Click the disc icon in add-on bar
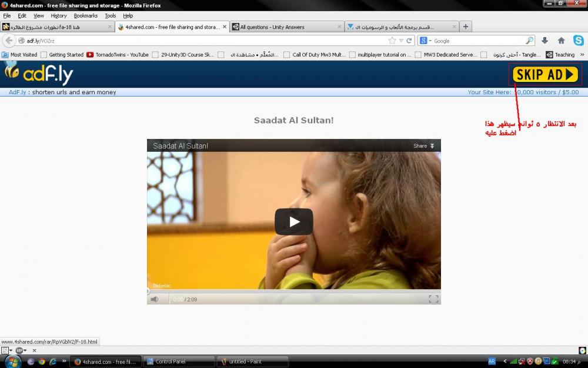 coord(582,350)
